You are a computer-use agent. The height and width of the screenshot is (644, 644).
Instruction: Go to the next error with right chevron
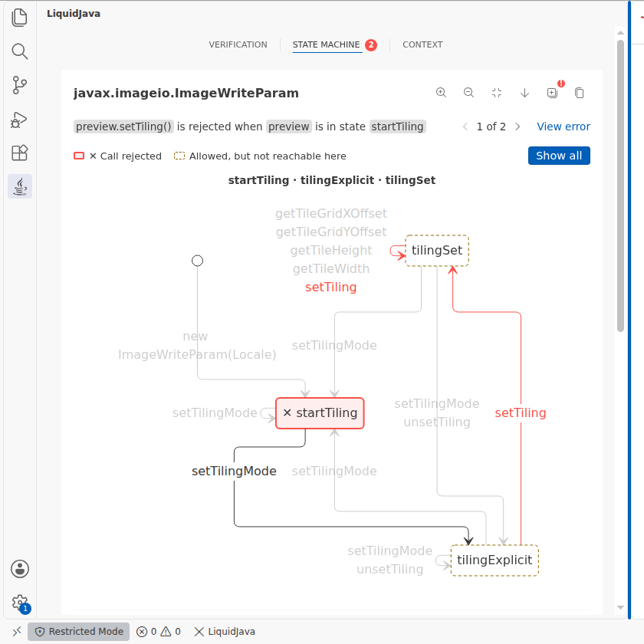(517, 127)
